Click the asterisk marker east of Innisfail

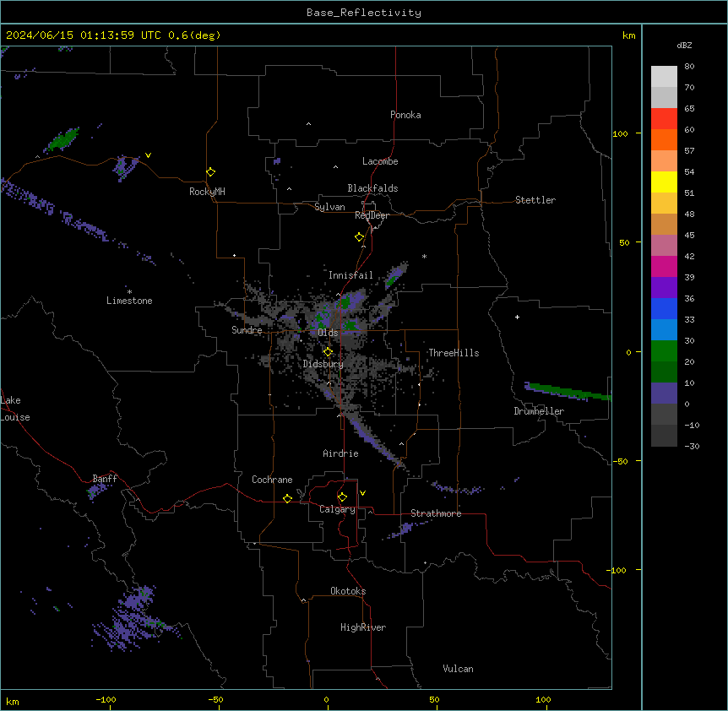point(424,256)
